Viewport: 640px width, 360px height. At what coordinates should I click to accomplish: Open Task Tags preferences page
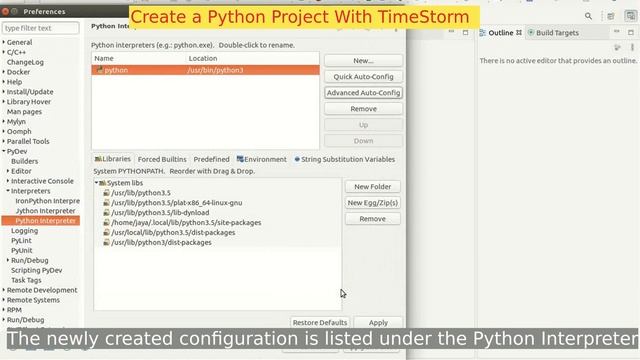click(x=26, y=280)
